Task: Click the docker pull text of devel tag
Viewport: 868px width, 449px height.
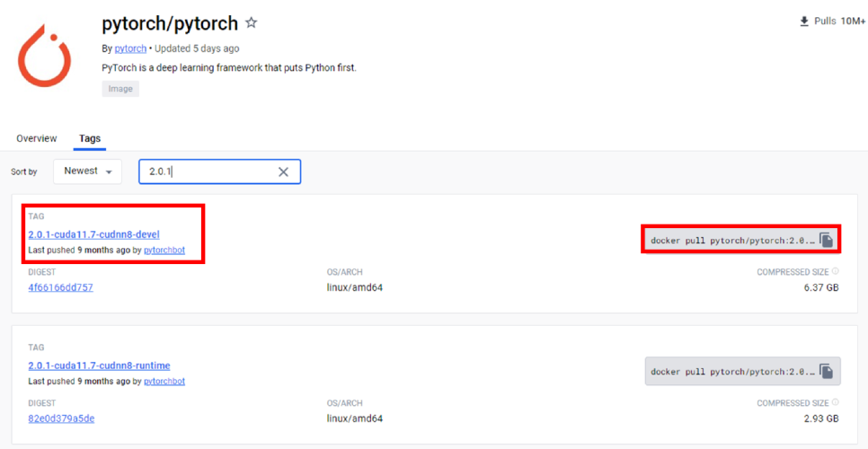Action: 732,241
